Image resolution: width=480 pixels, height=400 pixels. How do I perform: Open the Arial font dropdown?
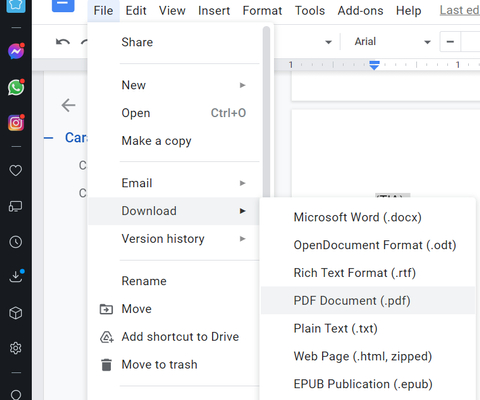[392, 42]
